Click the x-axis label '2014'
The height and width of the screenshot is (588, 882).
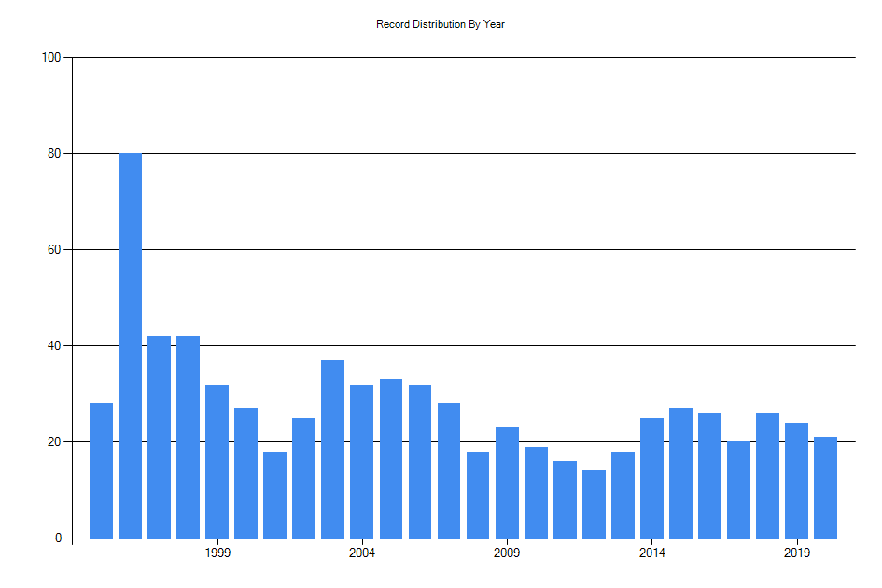652,553
